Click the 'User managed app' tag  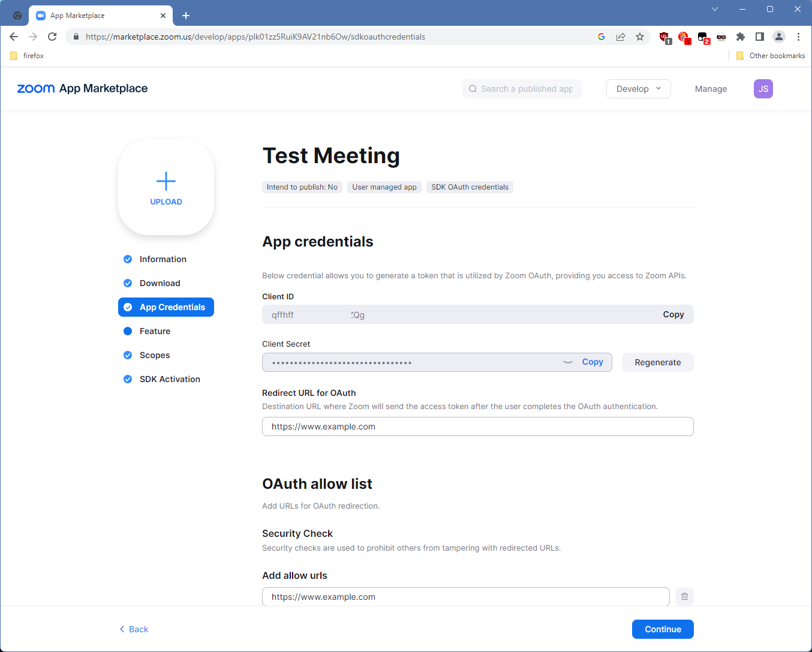point(384,187)
